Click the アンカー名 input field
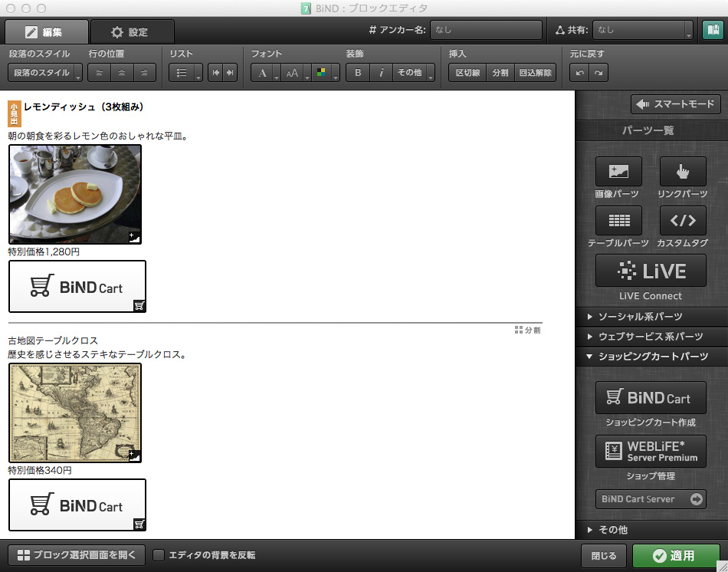Screen dimensions: 728x572 pyautogui.click(x=486, y=30)
